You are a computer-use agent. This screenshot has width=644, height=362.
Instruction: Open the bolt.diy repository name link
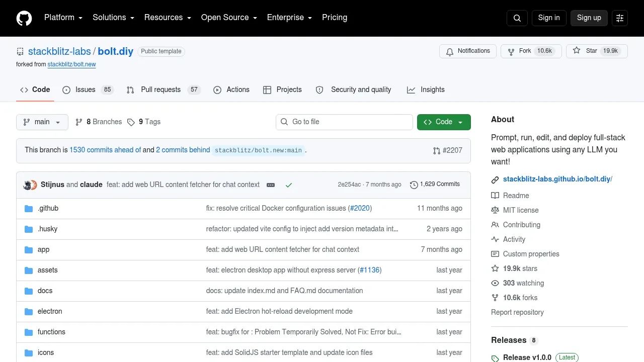click(x=116, y=51)
